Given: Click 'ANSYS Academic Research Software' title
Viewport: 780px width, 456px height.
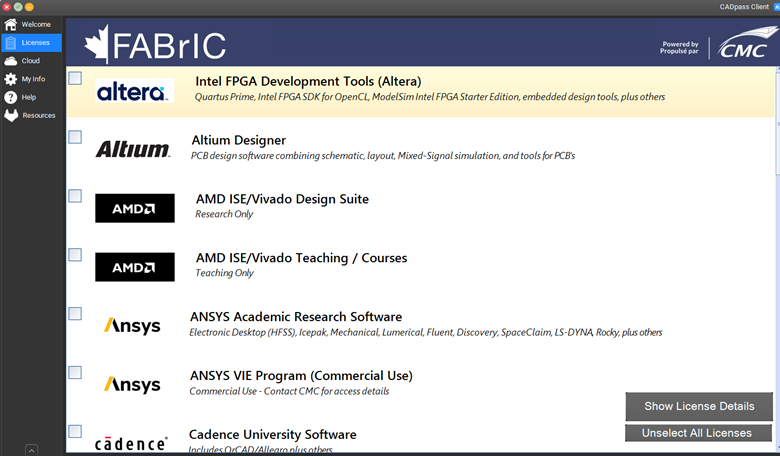Looking at the screenshot, I should pos(296,317).
